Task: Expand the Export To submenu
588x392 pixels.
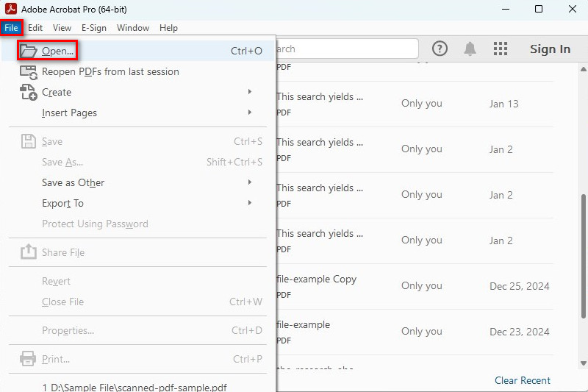Action: click(250, 203)
